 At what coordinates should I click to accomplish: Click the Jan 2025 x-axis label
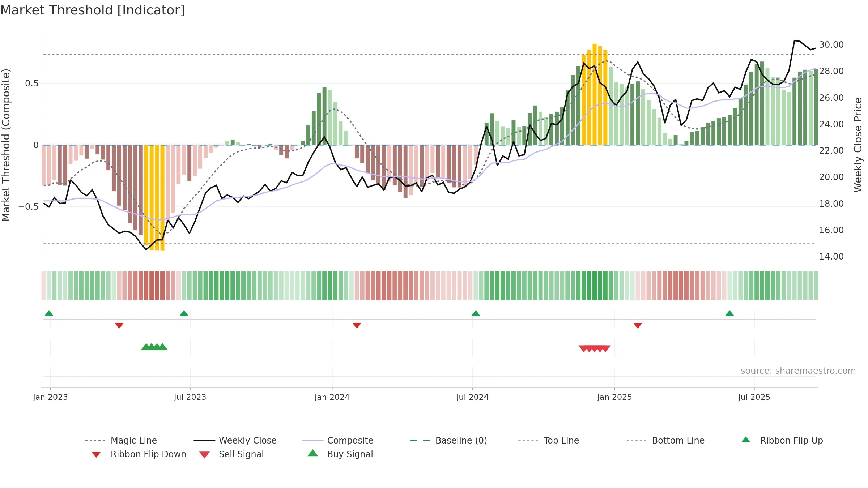(x=614, y=397)
